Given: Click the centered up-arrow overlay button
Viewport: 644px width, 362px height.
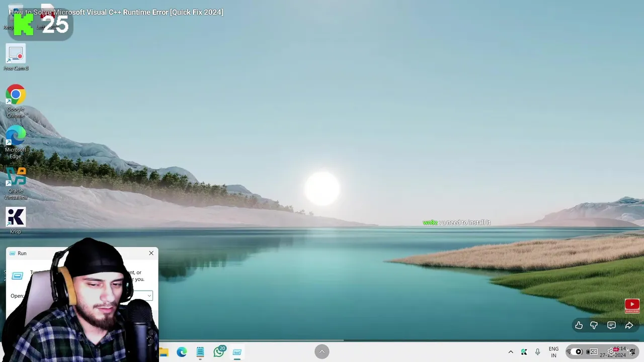Looking at the screenshot, I should (322, 351).
